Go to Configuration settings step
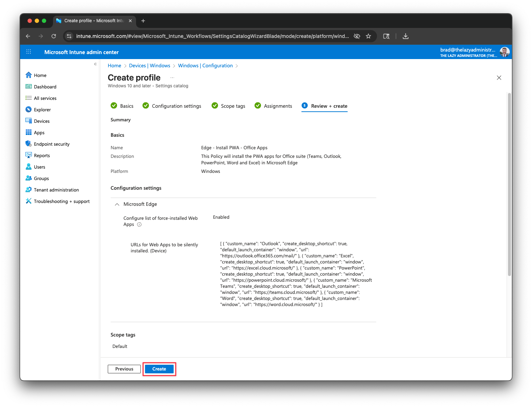This screenshot has height=407, width=532. (x=172, y=106)
